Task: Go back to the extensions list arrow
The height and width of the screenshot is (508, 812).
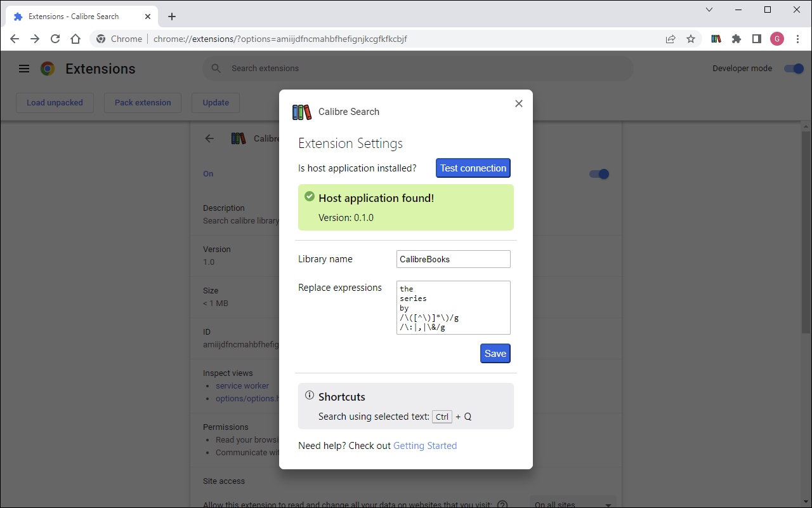Action: point(209,138)
